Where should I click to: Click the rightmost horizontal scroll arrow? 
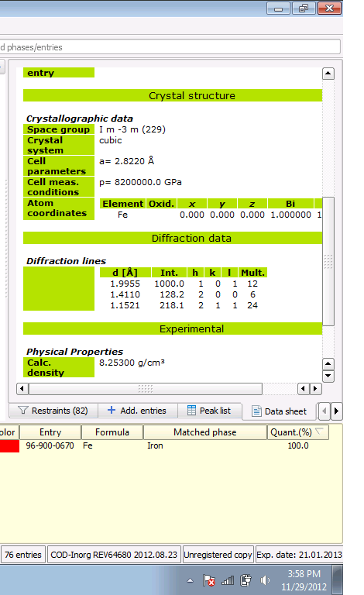(316, 389)
